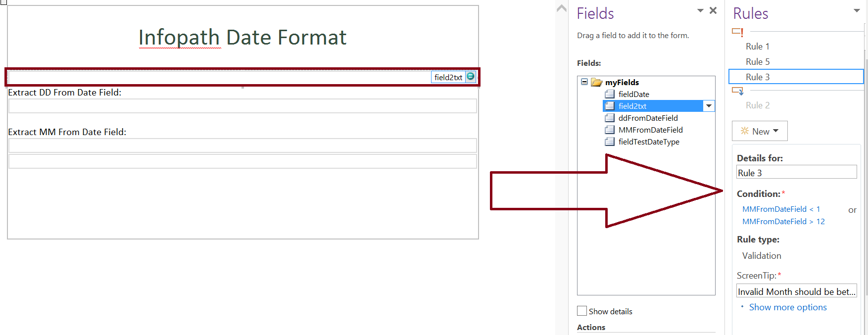Click the New button
This screenshot has width=868, height=335.
point(760,131)
